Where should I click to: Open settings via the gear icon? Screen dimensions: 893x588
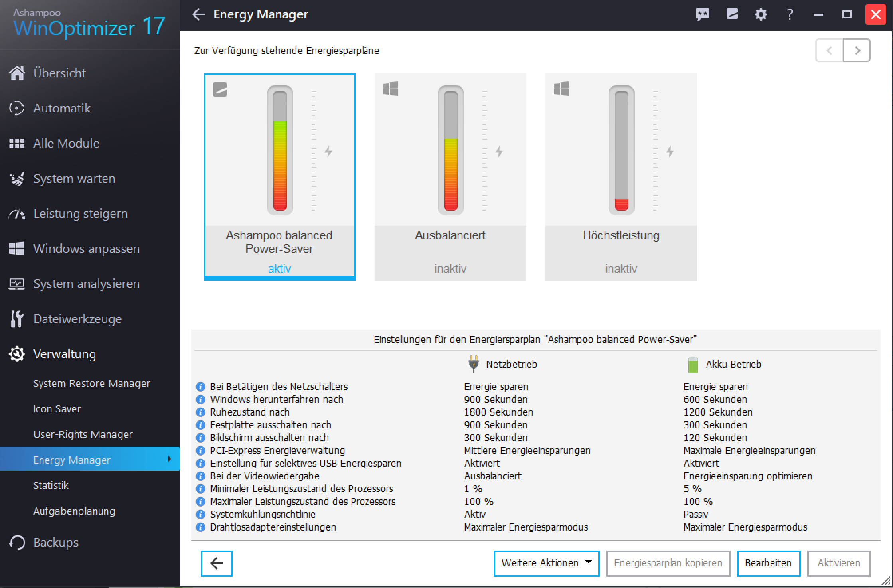[761, 15]
